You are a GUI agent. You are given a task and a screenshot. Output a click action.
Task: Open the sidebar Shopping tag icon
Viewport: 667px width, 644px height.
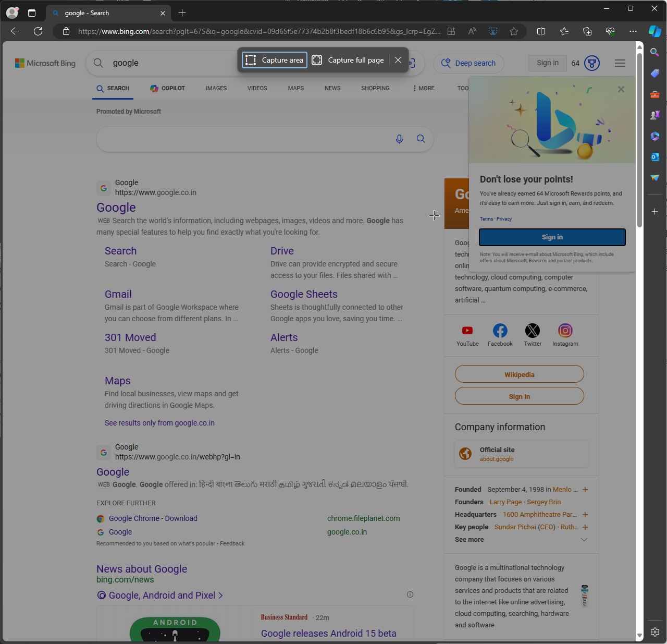click(x=655, y=74)
